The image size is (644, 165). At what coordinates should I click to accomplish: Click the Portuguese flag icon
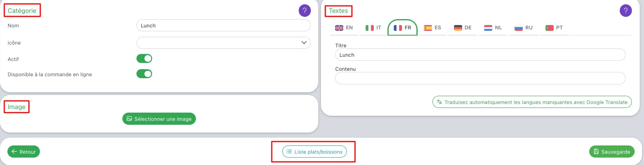pos(549,28)
